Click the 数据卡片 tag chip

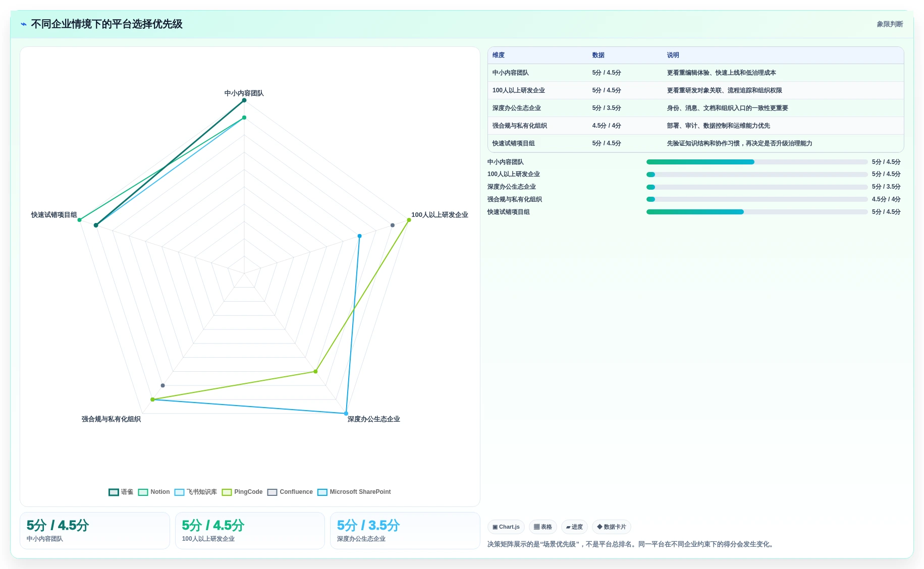pyautogui.click(x=612, y=527)
